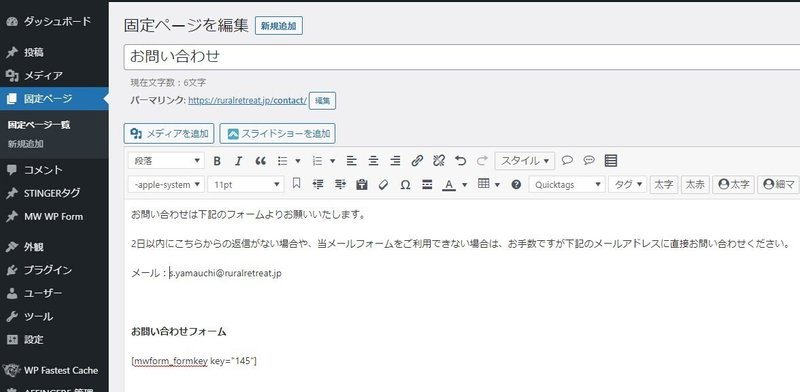Click the メディアを追加 button
Screen dimensions: 800x392
pos(169,134)
